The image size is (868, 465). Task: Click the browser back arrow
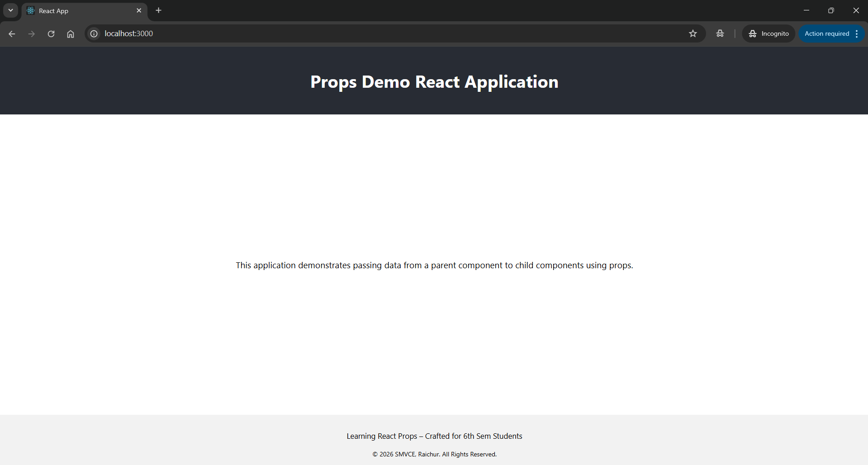(x=12, y=34)
